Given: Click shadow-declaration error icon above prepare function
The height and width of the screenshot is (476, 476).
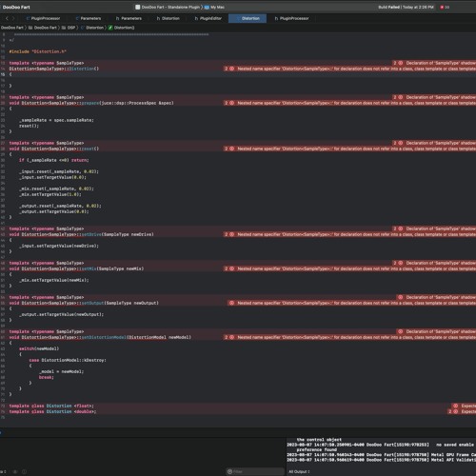Looking at the screenshot, I should pyautogui.click(x=400, y=97).
